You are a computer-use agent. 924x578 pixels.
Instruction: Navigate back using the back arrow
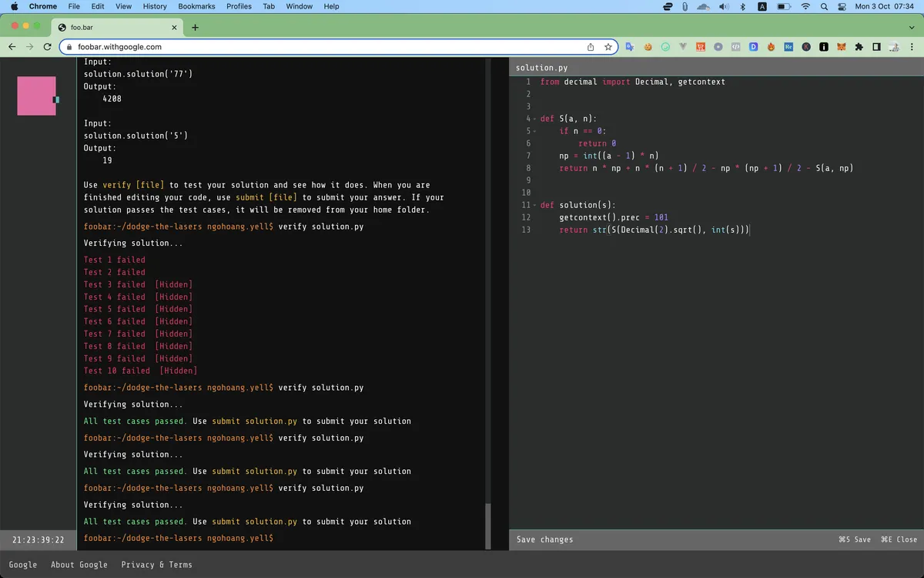(12, 46)
